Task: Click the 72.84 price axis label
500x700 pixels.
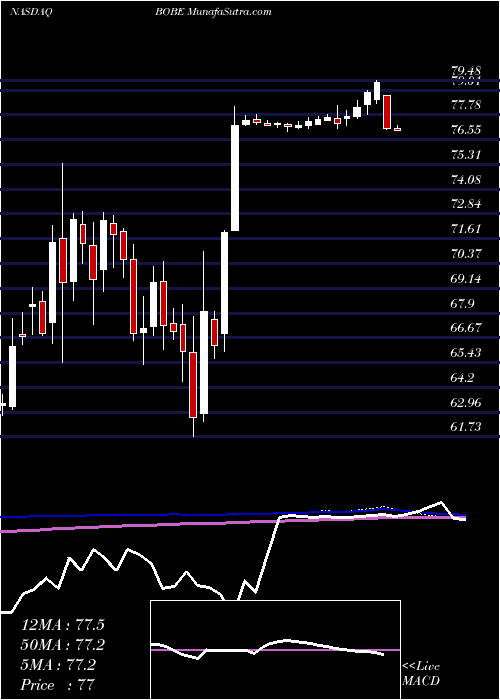Action: [x=466, y=204]
